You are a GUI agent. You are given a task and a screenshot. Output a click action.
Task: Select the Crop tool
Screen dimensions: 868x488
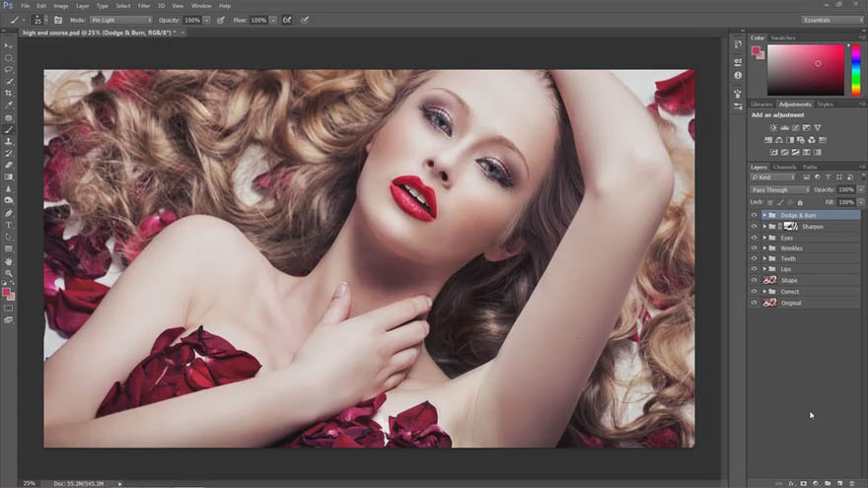pos(8,94)
